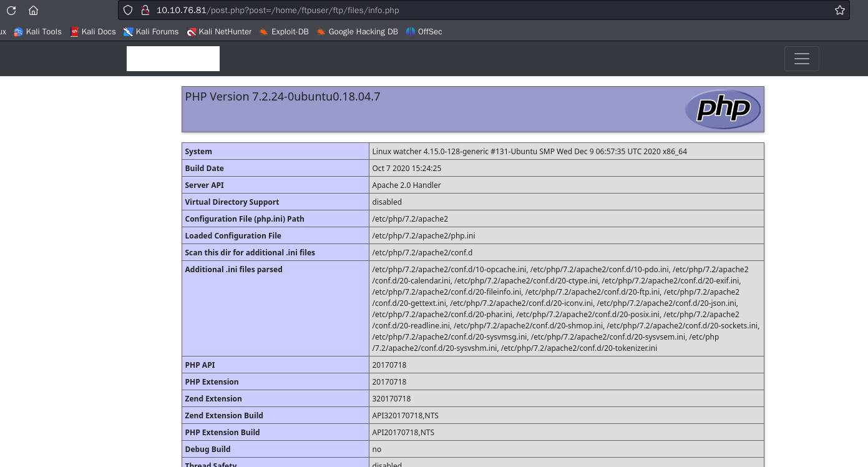Click the API320170718,NTS value
Viewport: 868px width, 467px height.
(x=405, y=415)
